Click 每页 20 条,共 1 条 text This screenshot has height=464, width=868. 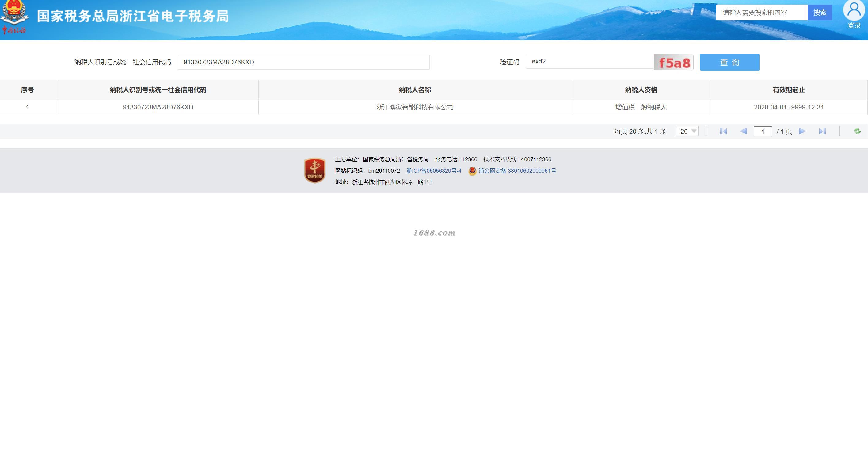click(x=640, y=132)
